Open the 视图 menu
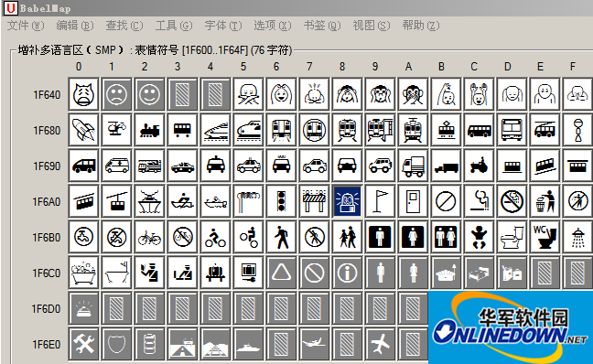Image resolution: width=593 pixels, height=364 pixels. tap(371, 26)
